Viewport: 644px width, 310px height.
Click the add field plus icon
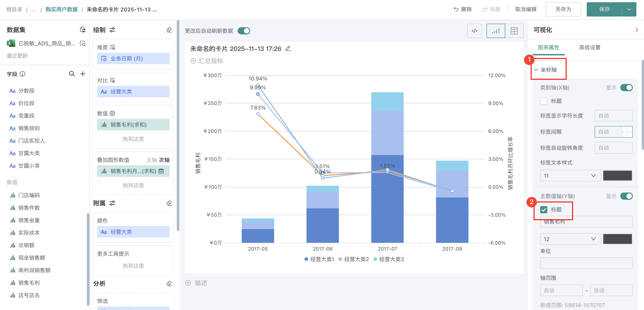click(83, 74)
